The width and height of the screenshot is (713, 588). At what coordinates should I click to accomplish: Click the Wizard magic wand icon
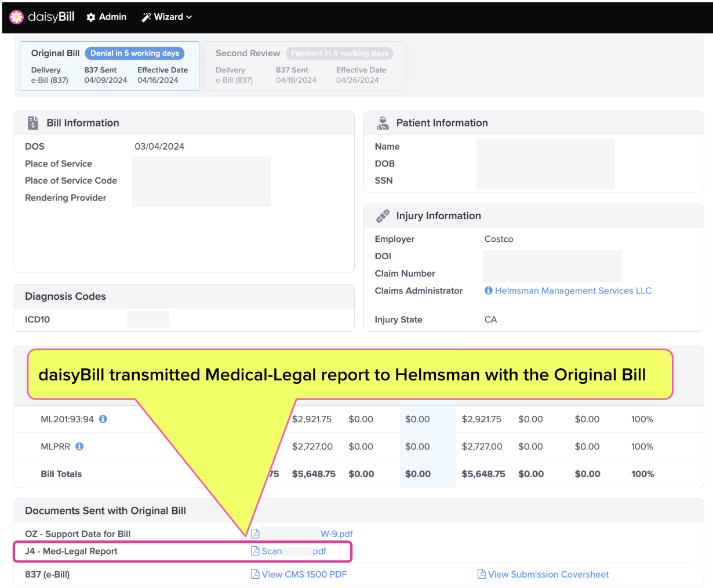coord(146,17)
